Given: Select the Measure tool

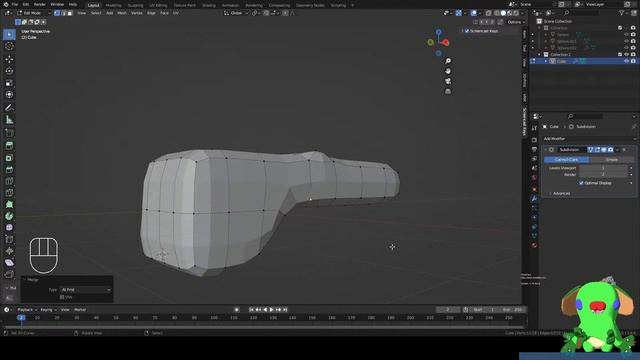Looking at the screenshot, I should 9,120.
